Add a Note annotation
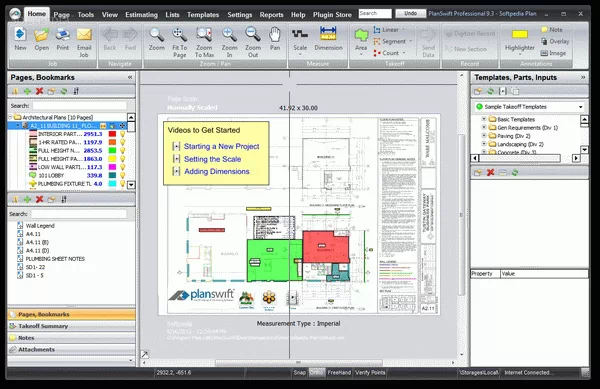 pyautogui.click(x=552, y=29)
